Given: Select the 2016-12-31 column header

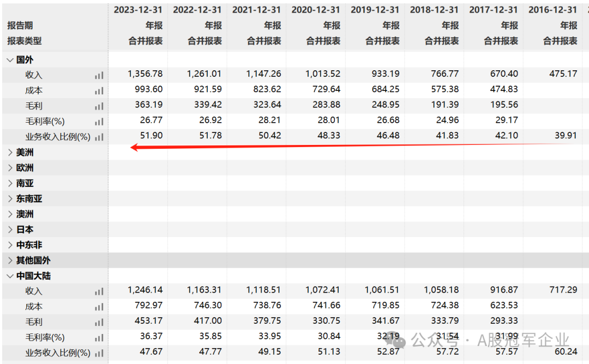Looking at the screenshot, I should click(x=552, y=10).
